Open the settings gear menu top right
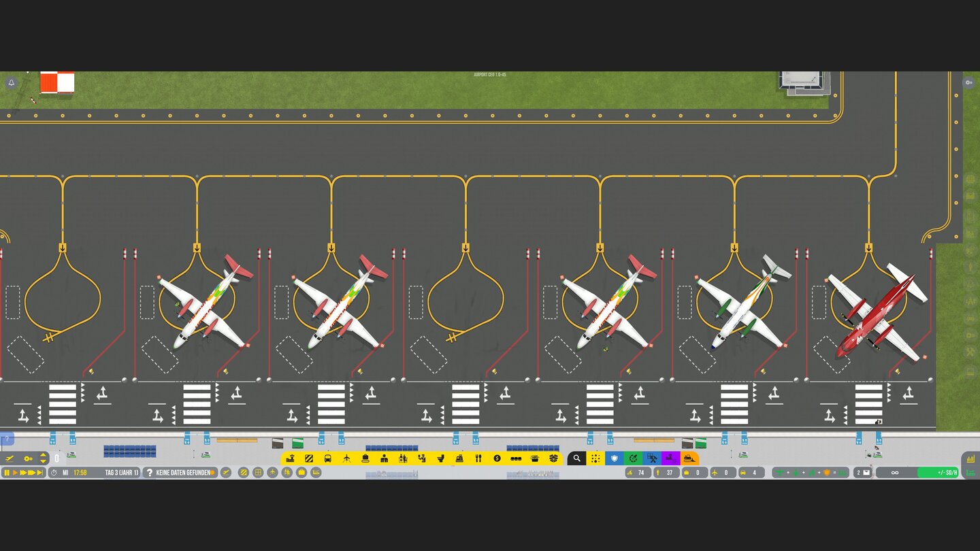 968,82
